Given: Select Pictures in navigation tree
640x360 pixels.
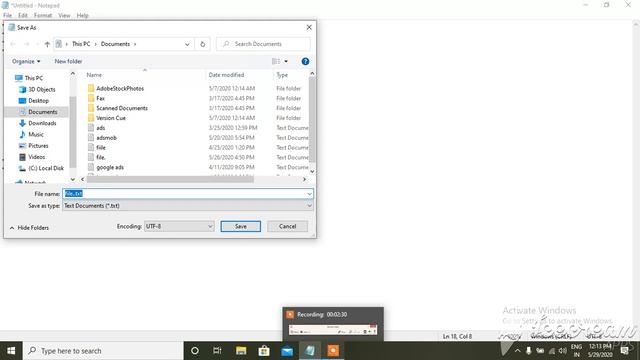Looking at the screenshot, I should pyautogui.click(x=38, y=146).
